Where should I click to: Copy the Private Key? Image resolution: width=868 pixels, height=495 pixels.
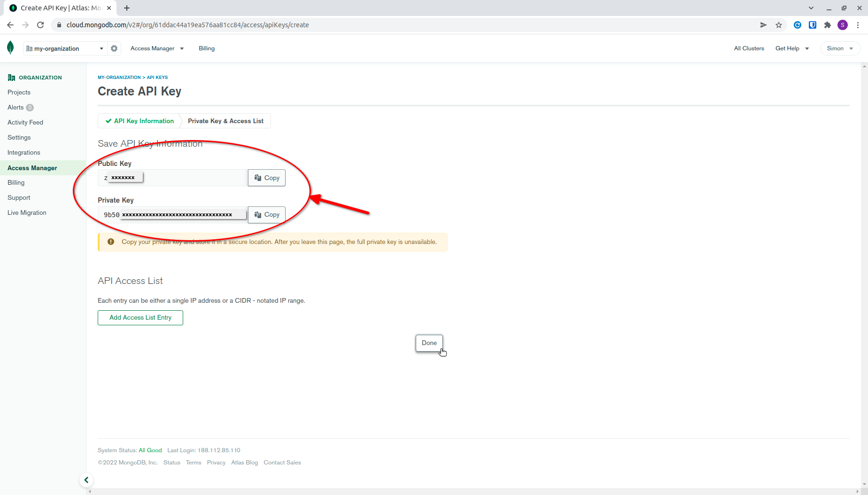[x=267, y=214]
